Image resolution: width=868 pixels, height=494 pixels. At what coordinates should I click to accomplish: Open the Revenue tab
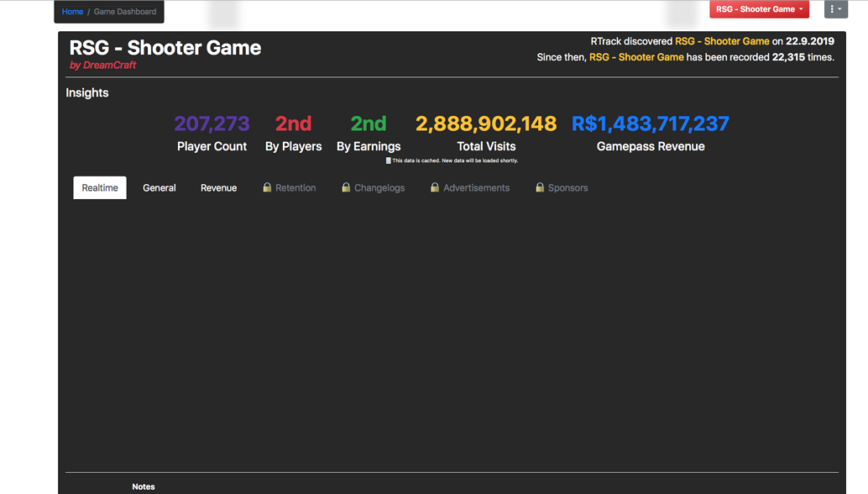[218, 187]
